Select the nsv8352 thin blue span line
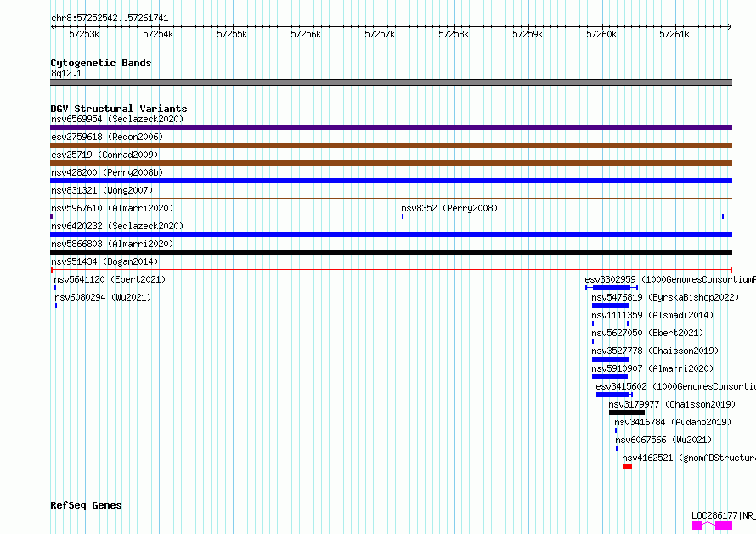This screenshot has height=534, width=756. [562, 216]
